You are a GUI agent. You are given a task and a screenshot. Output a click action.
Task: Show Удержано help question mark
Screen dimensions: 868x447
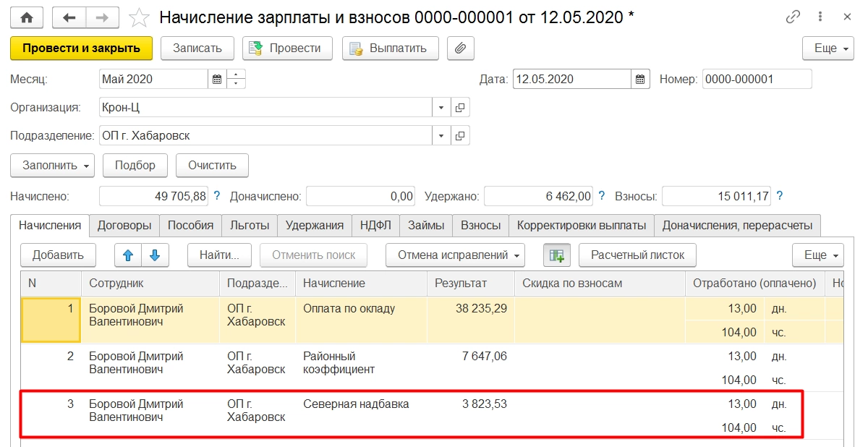601,196
